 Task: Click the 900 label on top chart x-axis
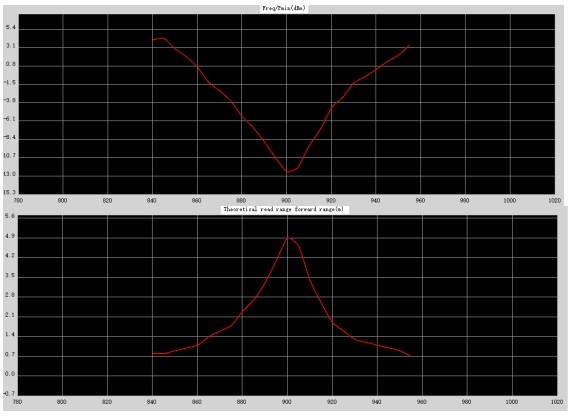coord(286,201)
